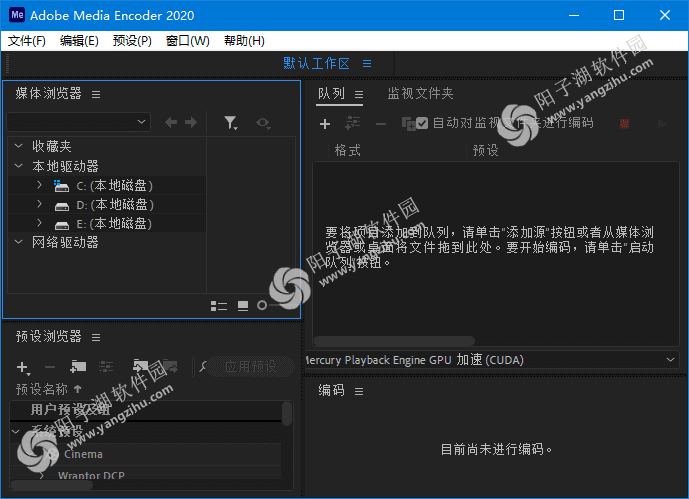Expand the Wraptor DCP item

pyautogui.click(x=42, y=475)
